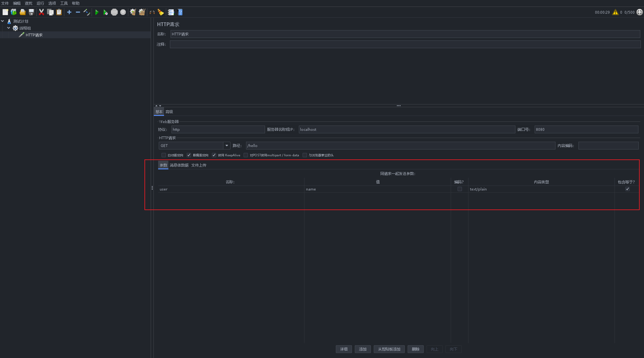Click the 添加 button
Image resolution: width=644 pixels, height=358 pixels.
363,349
